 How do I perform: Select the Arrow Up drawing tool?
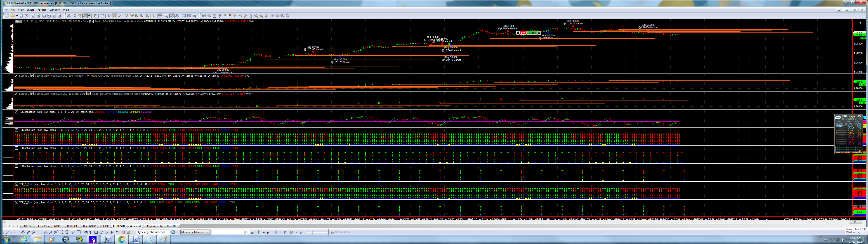(117, 232)
